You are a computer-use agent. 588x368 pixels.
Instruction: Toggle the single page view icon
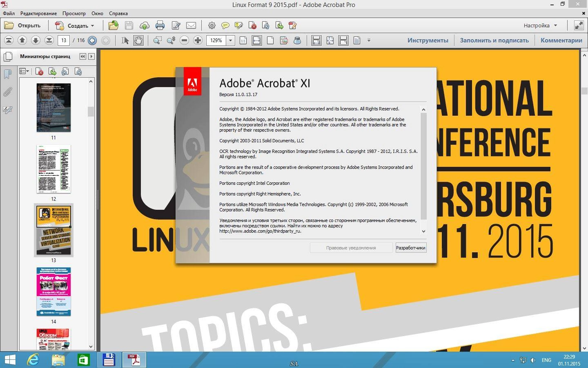coord(343,40)
